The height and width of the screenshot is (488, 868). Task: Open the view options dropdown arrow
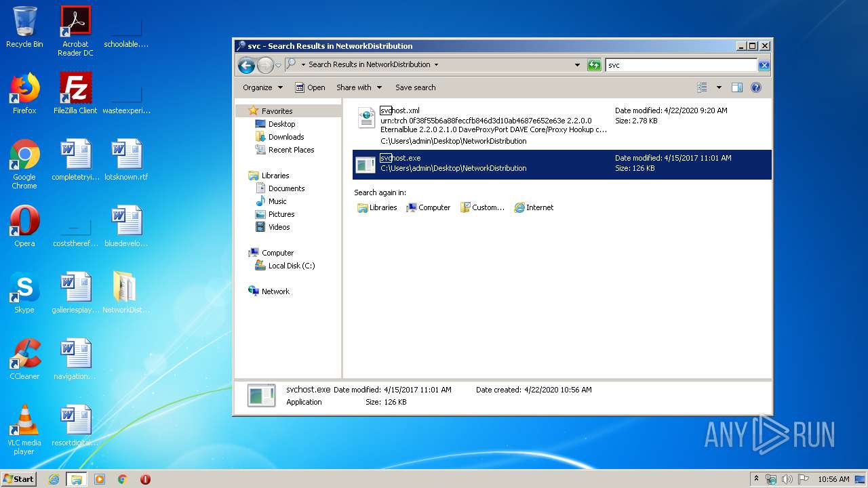pos(719,87)
